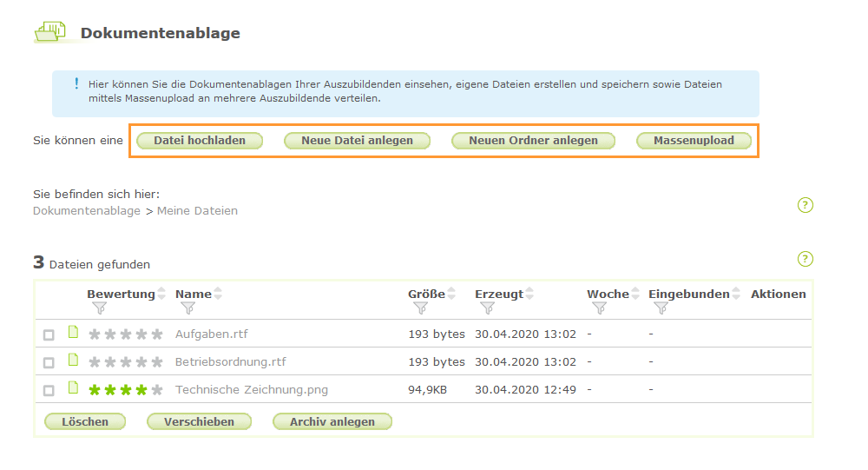Click the filter icon under Name
The image size is (868, 470).
(187, 308)
